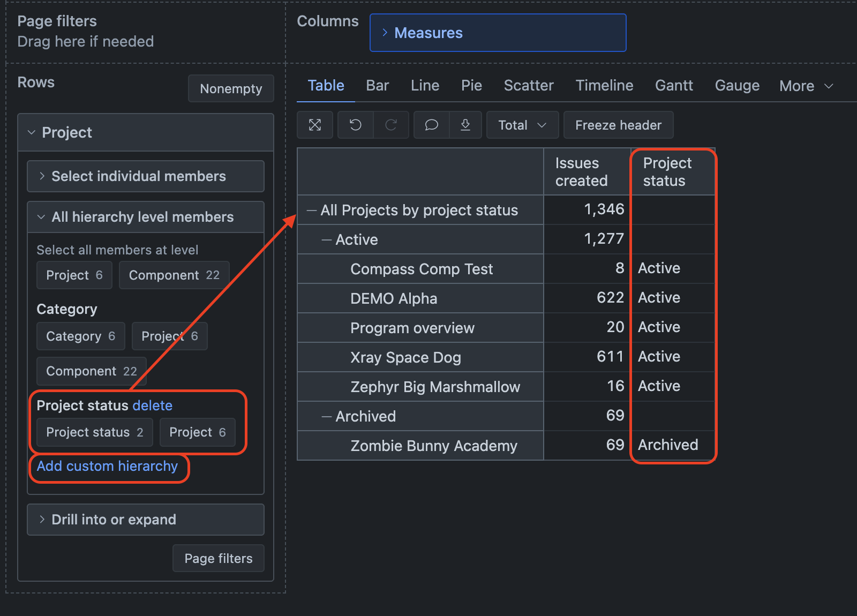Open the Total dropdown
This screenshot has height=616, width=857.
(522, 125)
